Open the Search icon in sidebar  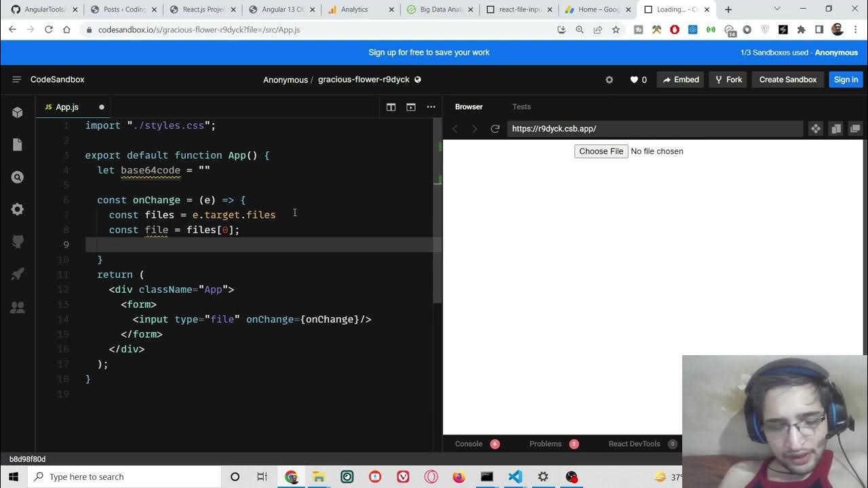point(18,177)
